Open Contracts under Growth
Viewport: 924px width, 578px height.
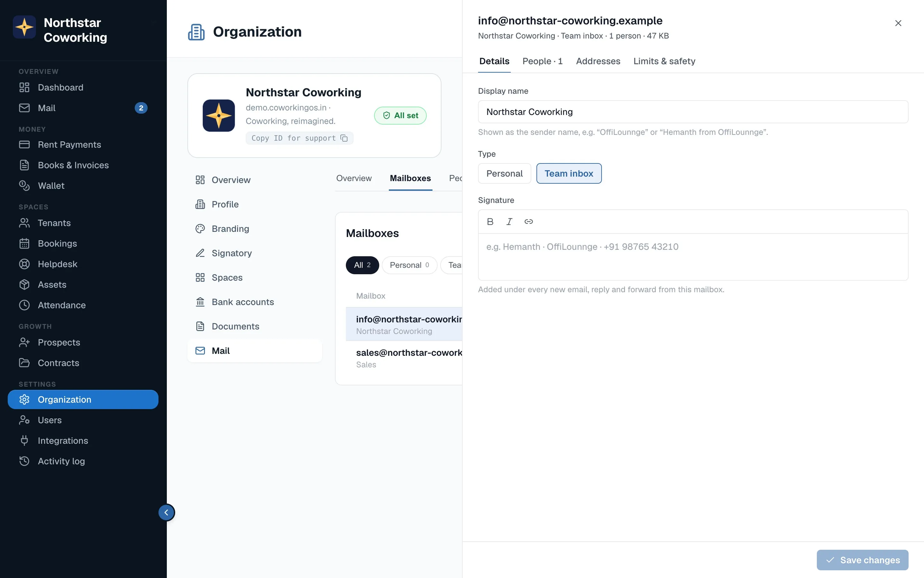coord(83,363)
